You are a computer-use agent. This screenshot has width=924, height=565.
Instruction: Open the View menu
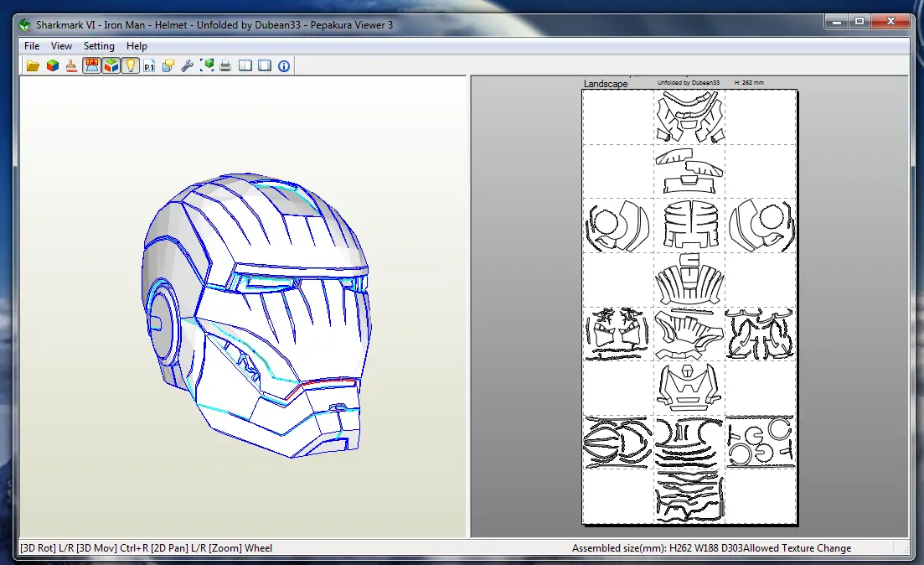pos(61,46)
